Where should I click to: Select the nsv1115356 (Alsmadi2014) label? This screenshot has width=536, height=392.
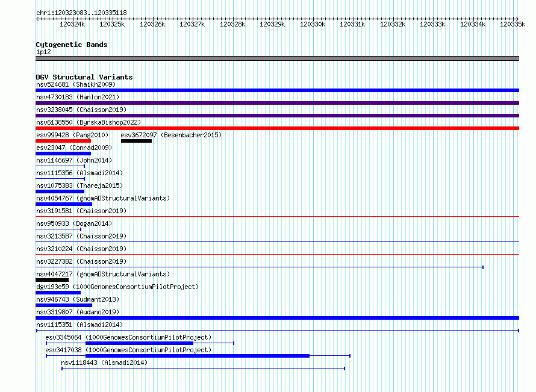[79, 173]
